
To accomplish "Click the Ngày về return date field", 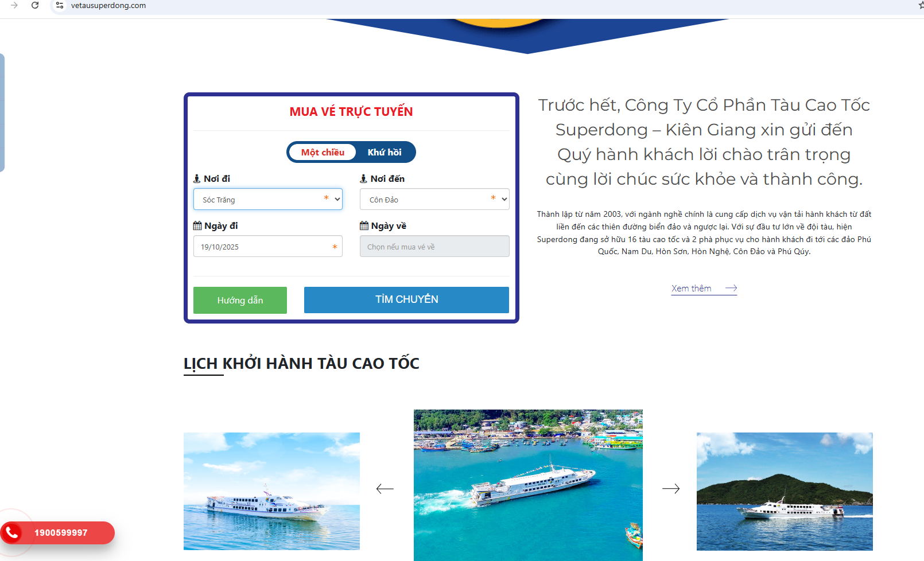I will (x=434, y=246).
